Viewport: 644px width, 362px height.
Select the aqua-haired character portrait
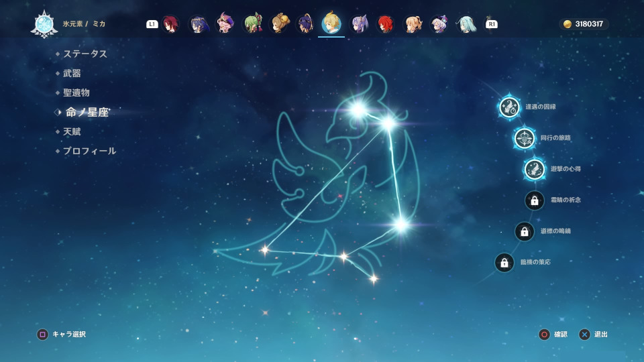click(467, 24)
